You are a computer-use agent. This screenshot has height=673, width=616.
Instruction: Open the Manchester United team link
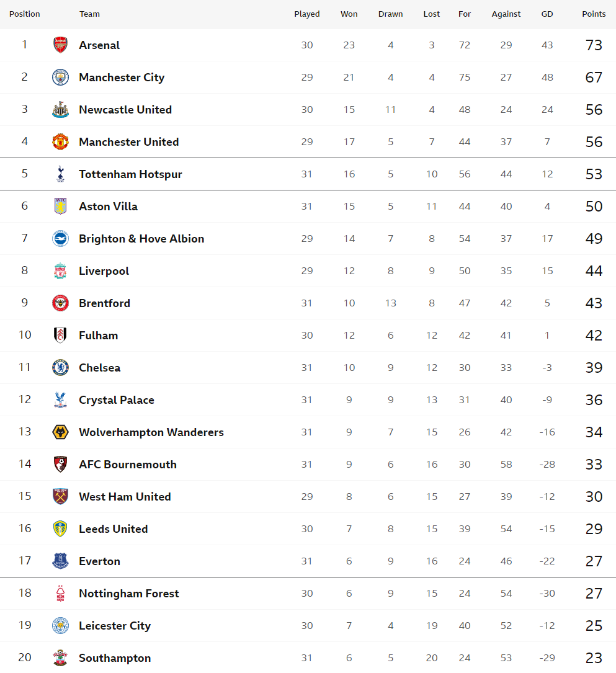point(129,141)
